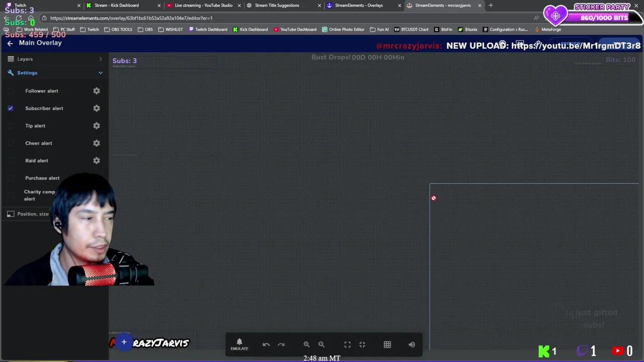Enable the Cheer alert checkbox

[11, 143]
